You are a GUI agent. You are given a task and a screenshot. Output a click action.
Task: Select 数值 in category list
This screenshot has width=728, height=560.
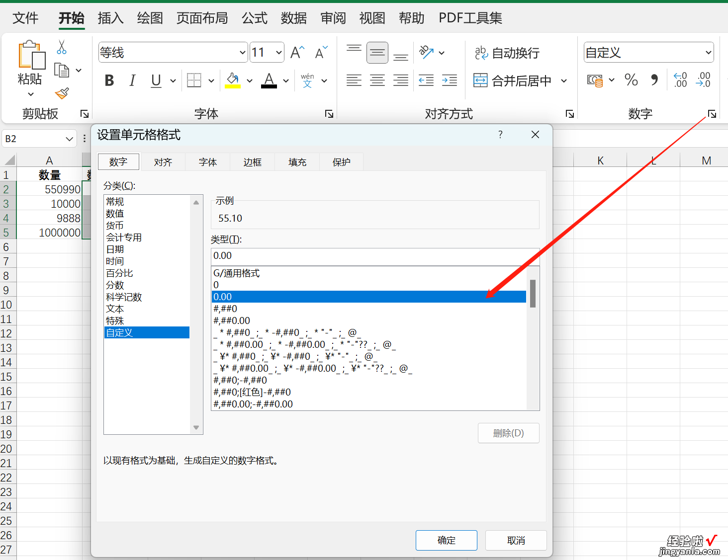tap(115, 213)
